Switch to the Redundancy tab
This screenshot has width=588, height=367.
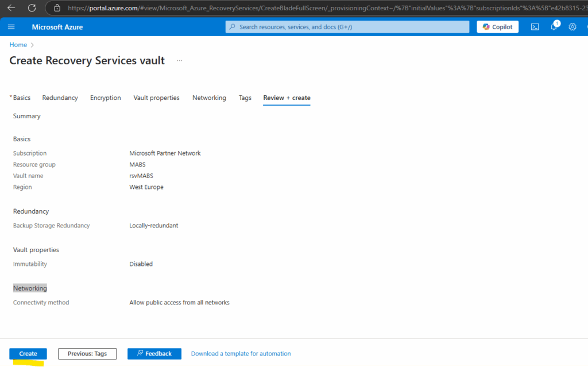(x=60, y=98)
